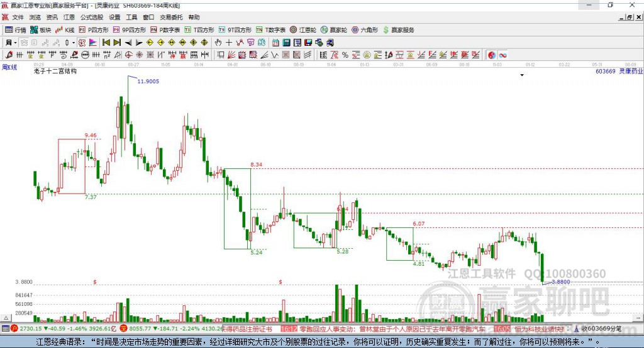The width and height of the screenshot is (644, 348).
Task: Select the Gann fan lines tool
Action: click(231, 55)
